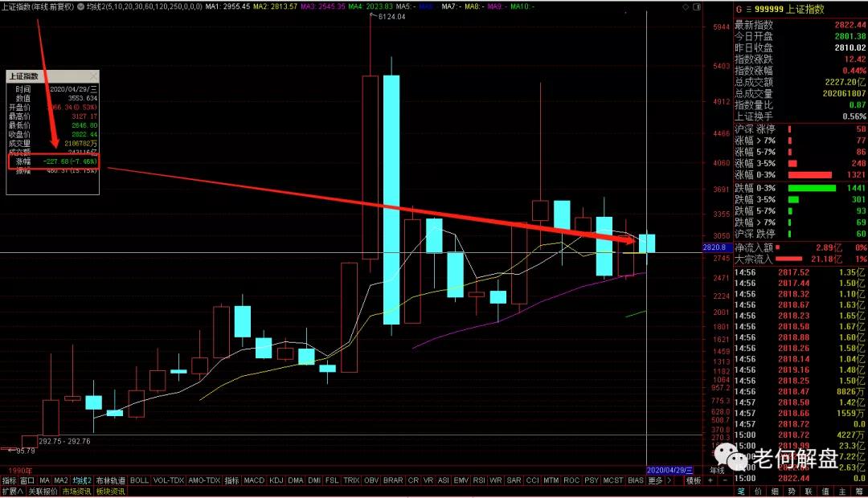This screenshot has height=498, width=868.
Task: Select the EMV indicator tab
Action: (461, 480)
